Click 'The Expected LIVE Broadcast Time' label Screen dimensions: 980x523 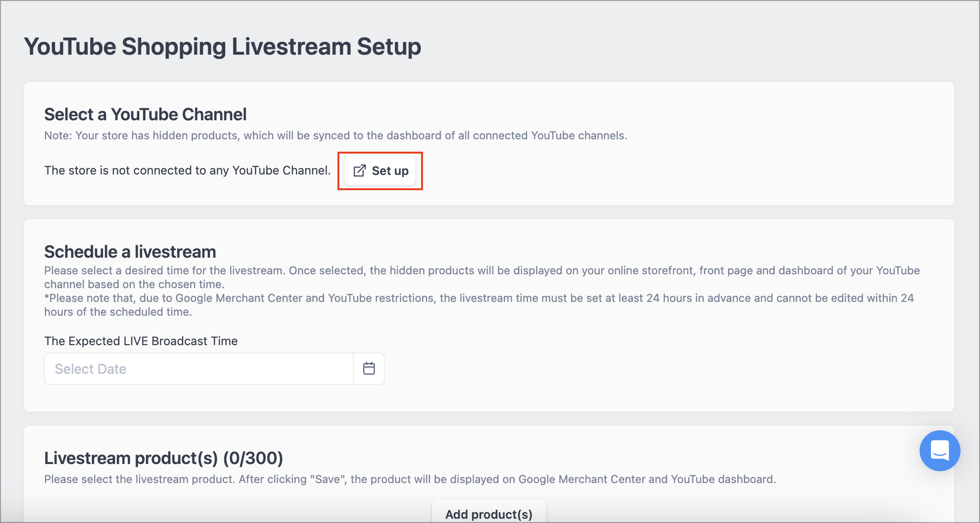[141, 341]
